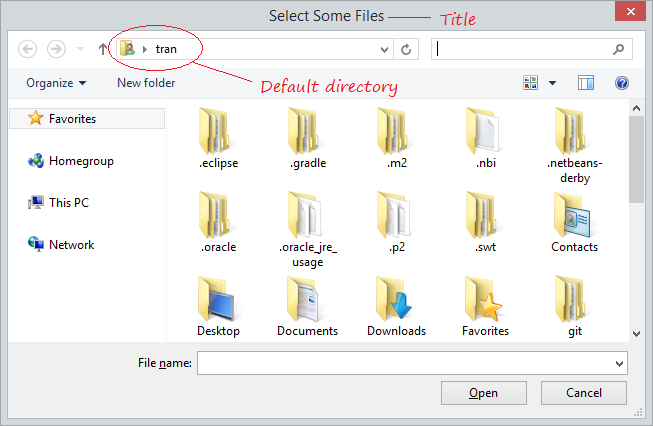The width and height of the screenshot is (653, 426).
Task: Select the Favorites folder in file list
Action: (x=485, y=306)
